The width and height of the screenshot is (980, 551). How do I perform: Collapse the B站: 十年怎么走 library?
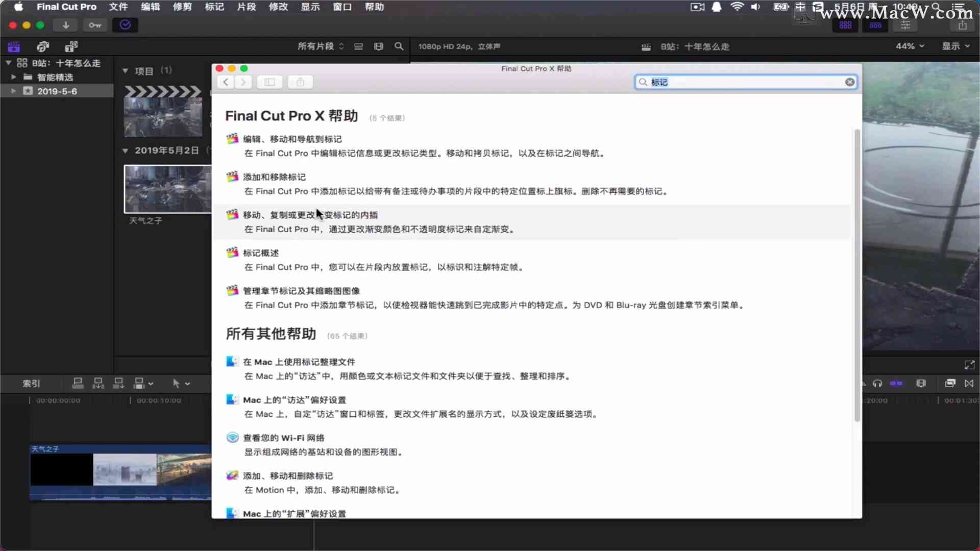9,63
